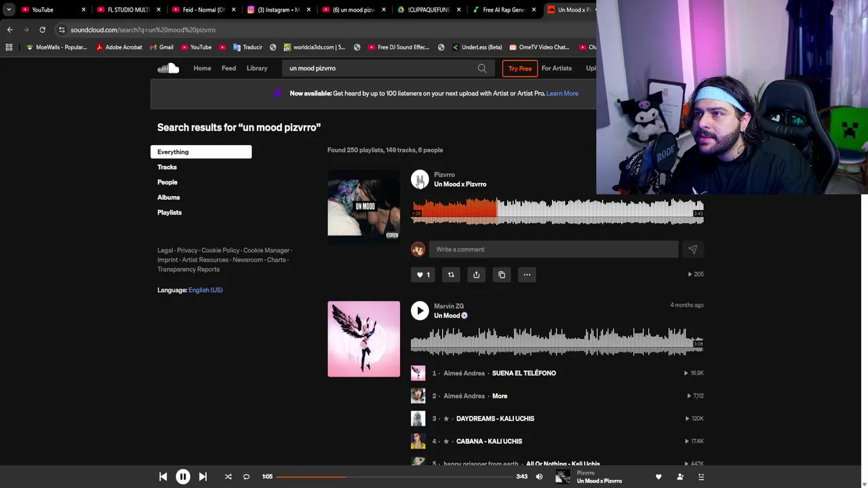Go back in the browser
The height and width of the screenshot is (488, 868).
(9, 30)
